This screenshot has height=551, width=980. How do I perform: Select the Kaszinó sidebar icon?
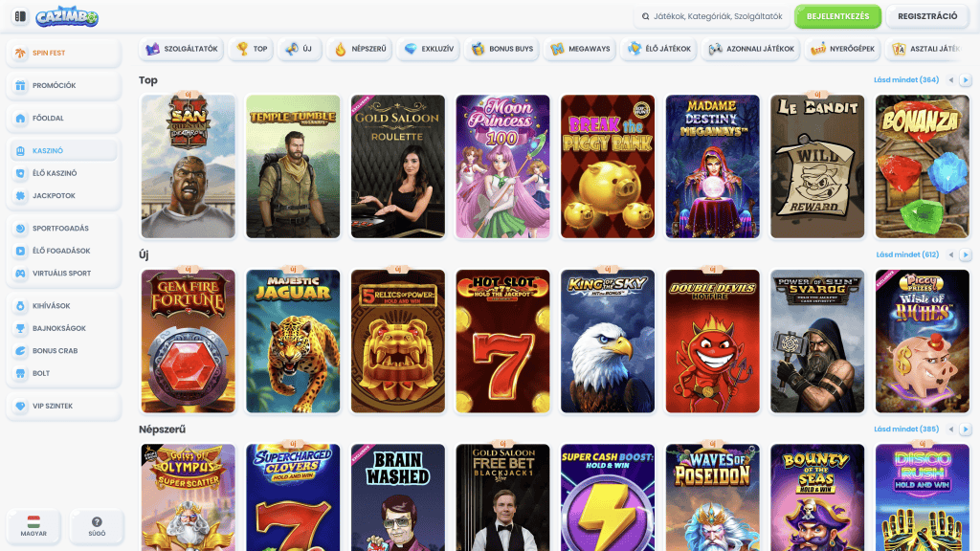pos(21,150)
